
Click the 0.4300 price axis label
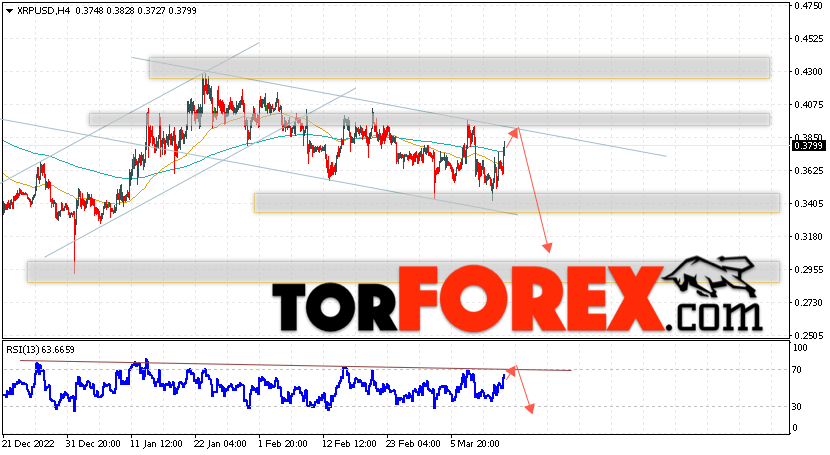[x=809, y=71]
